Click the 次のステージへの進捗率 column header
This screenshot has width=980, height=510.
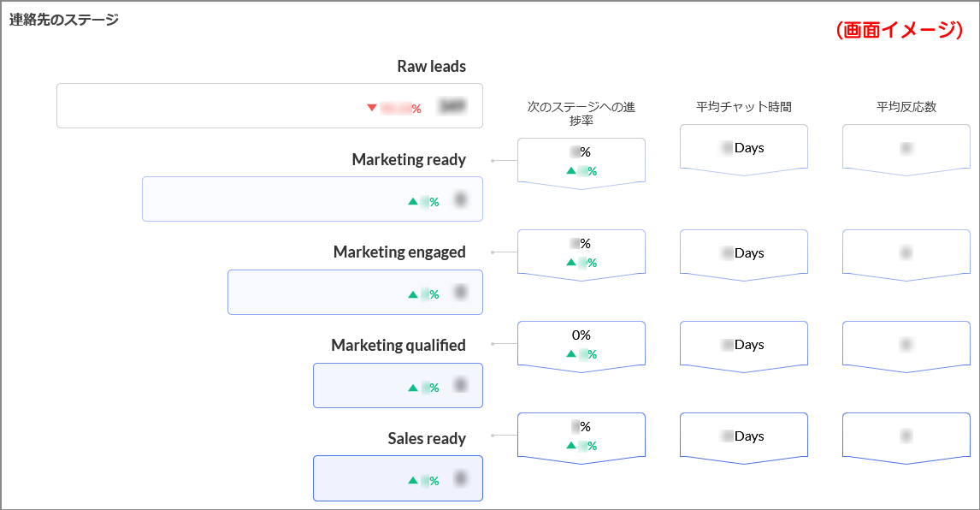click(582, 114)
